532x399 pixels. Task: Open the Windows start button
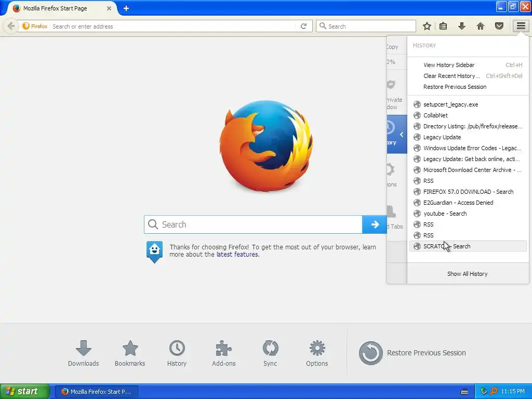point(24,391)
